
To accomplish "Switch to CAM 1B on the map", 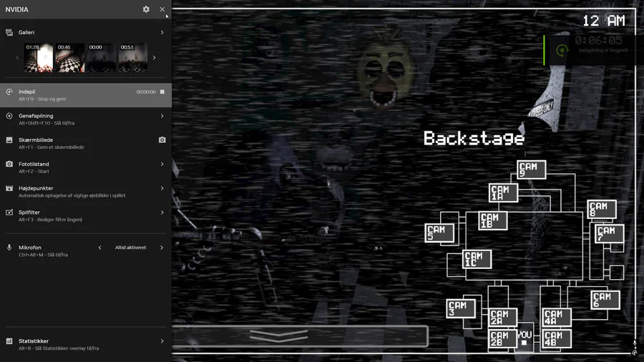I will [x=493, y=221].
